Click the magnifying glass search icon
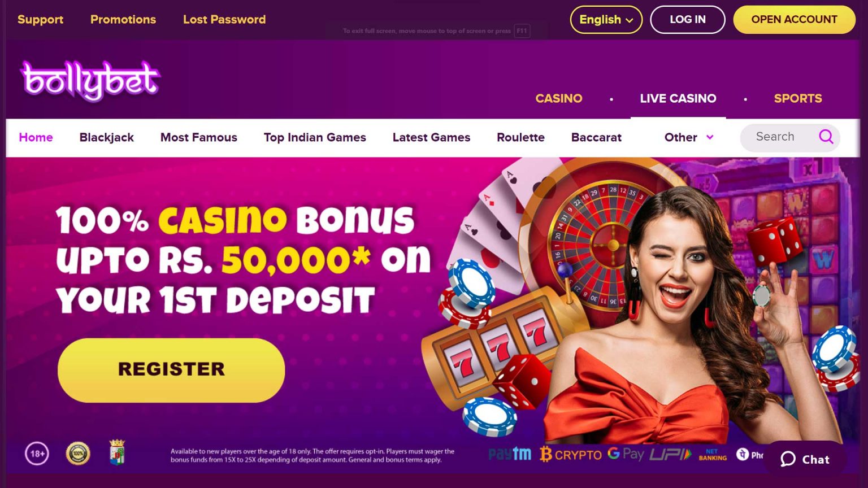Screen dimensions: 868x488 coord(826,137)
